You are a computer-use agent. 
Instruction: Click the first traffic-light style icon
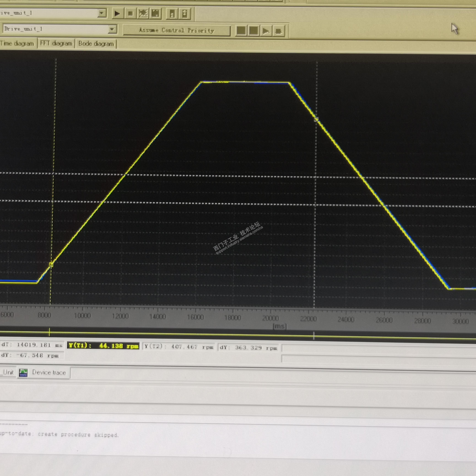point(172,13)
